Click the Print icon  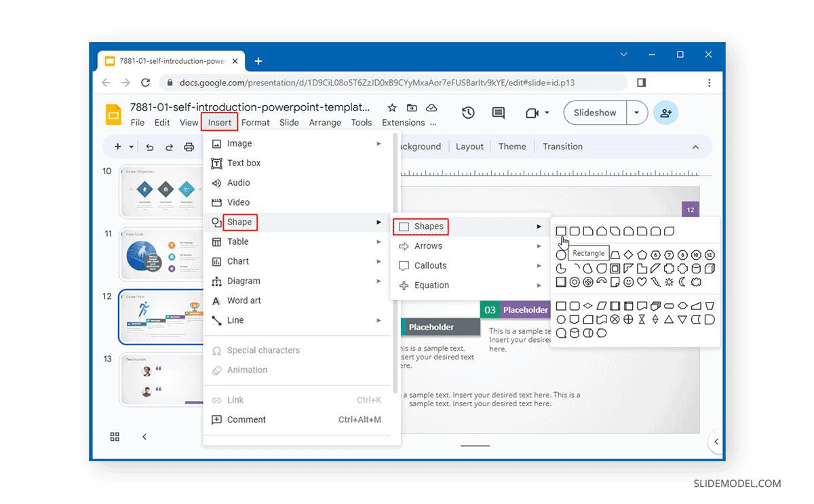(189, 147)
